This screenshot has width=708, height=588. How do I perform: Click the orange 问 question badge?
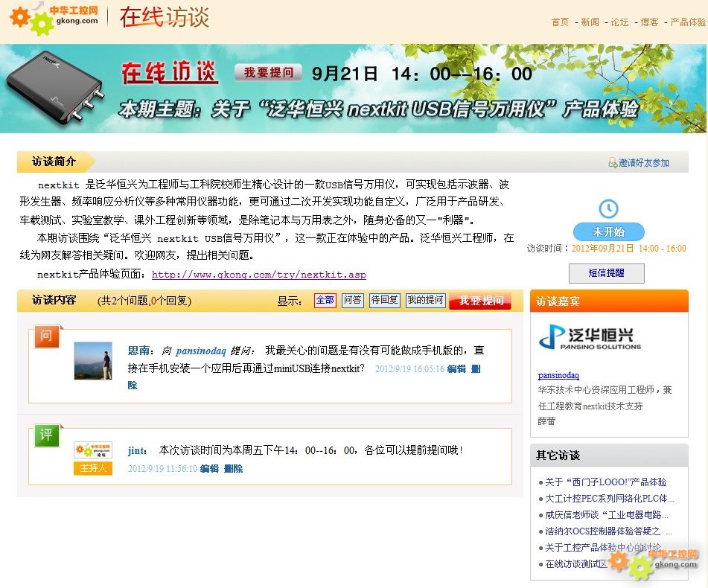click(46, 336)
